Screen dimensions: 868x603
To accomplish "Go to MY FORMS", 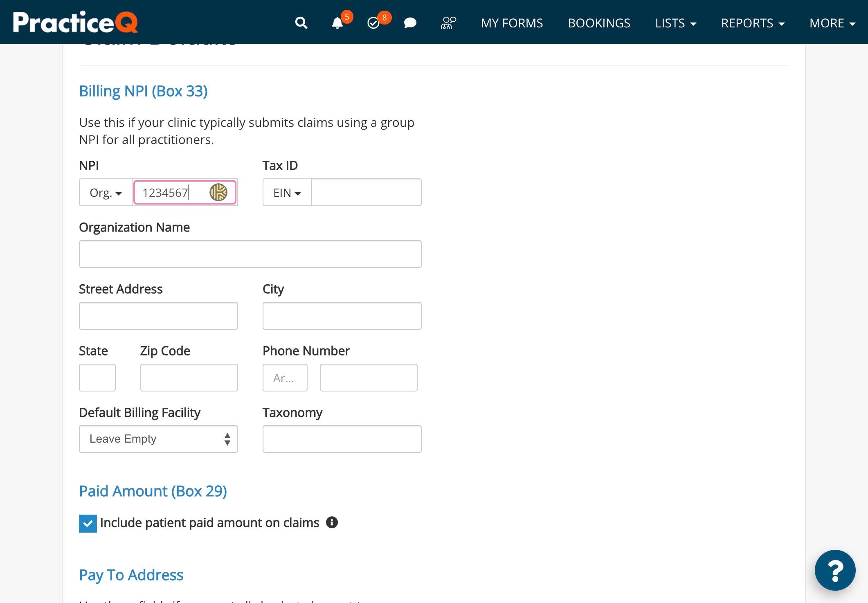I will [512, 23].
